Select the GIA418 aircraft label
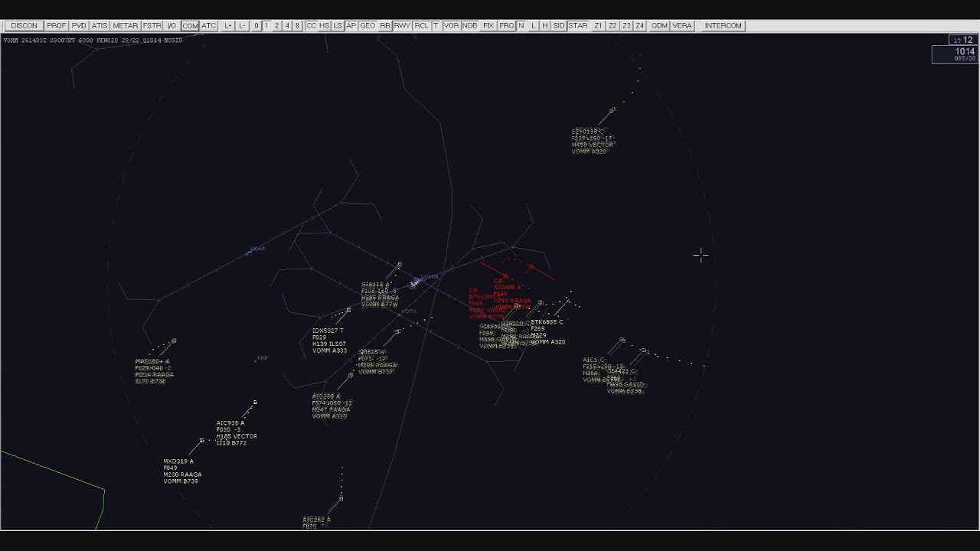980x551 pixels. pos(380,295)
